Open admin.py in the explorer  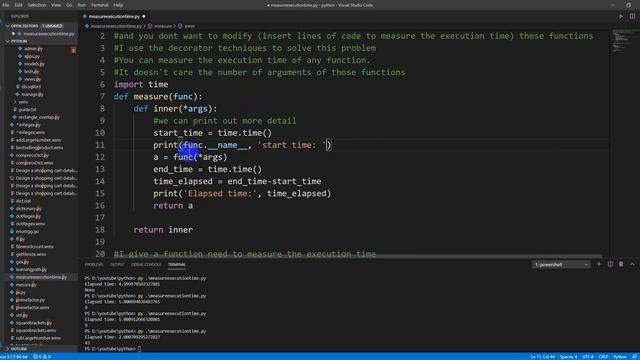(33, 49)
